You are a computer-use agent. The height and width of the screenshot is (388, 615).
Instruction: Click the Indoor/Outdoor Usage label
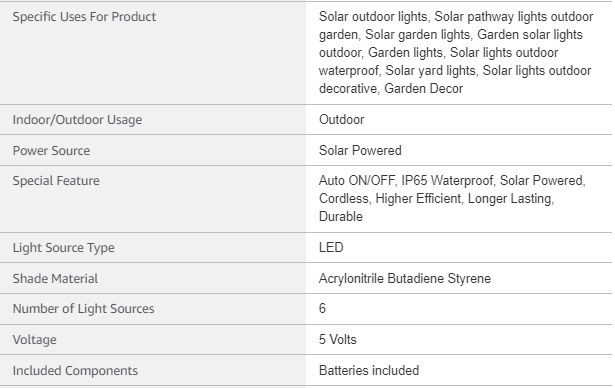pyautogui.click(x=77, y=120)
